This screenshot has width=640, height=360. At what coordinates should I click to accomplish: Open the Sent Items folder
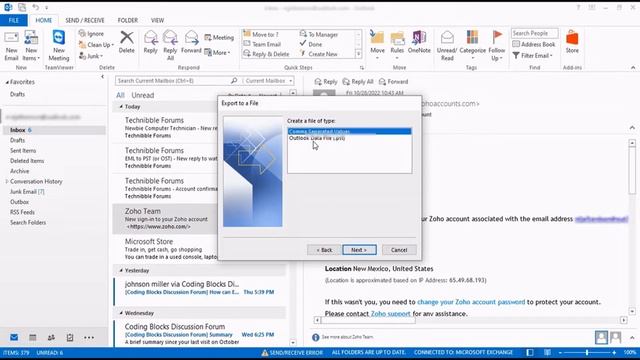point(23,151)
